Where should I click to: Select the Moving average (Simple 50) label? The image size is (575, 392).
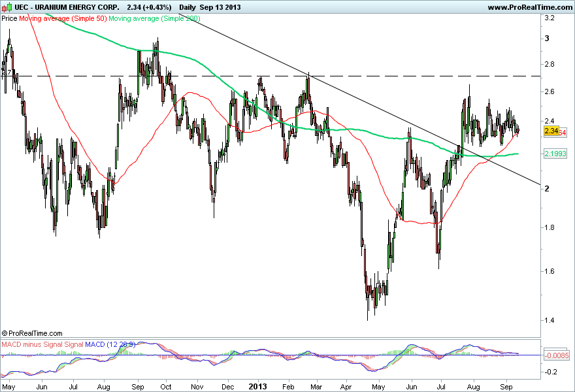[63, 18]
